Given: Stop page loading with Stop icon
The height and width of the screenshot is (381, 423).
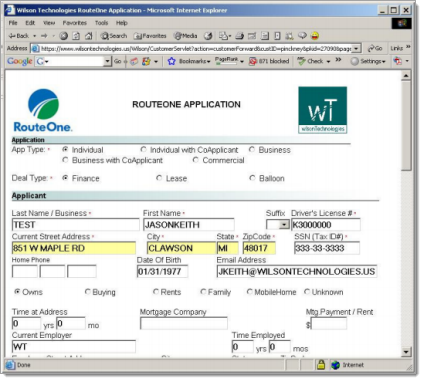Looking at the screenshot, I should pyautogui.click(x=64, y=36).
